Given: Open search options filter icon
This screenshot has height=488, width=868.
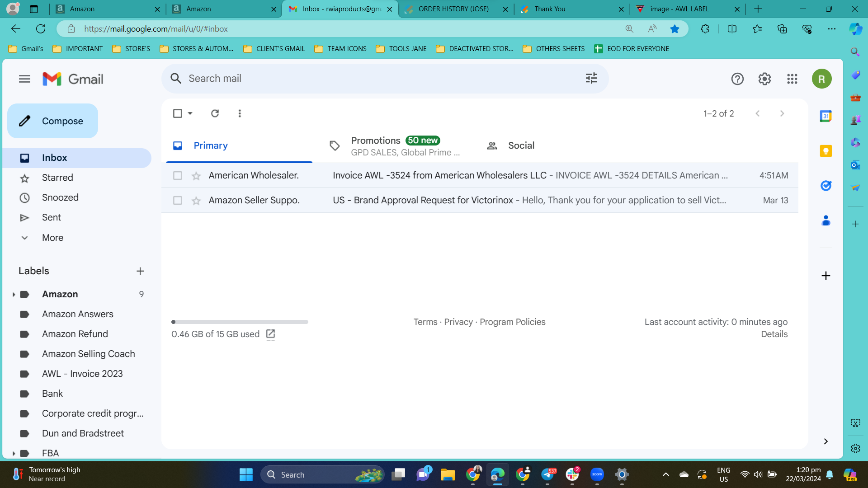Looking at the screenshot, I should (591, 78).
